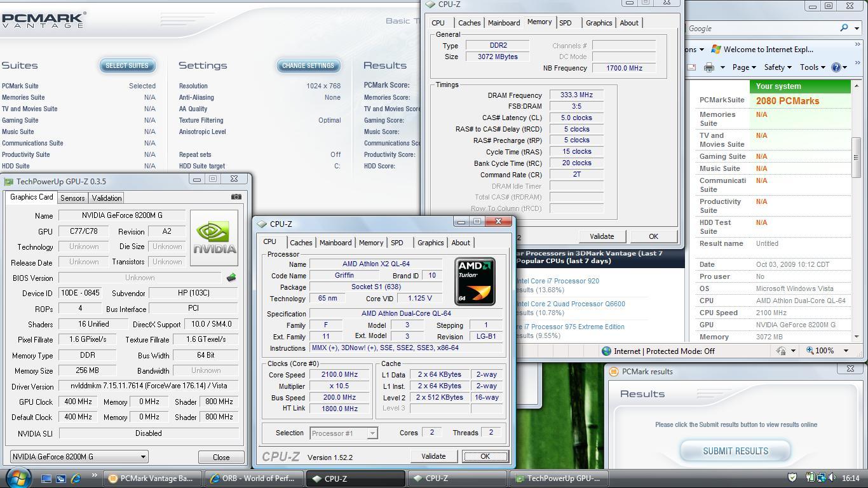The width and height of the screenshot is (868, 488).
Task: Click the SUBMIT RESULTS button
Action: pyautogui.click(x=735, y=451)
